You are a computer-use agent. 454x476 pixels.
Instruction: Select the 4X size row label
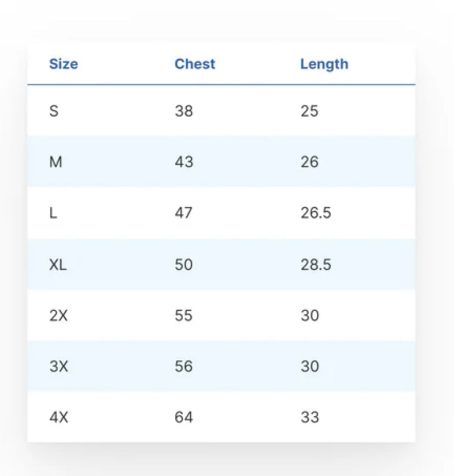(x=58, y=417)
